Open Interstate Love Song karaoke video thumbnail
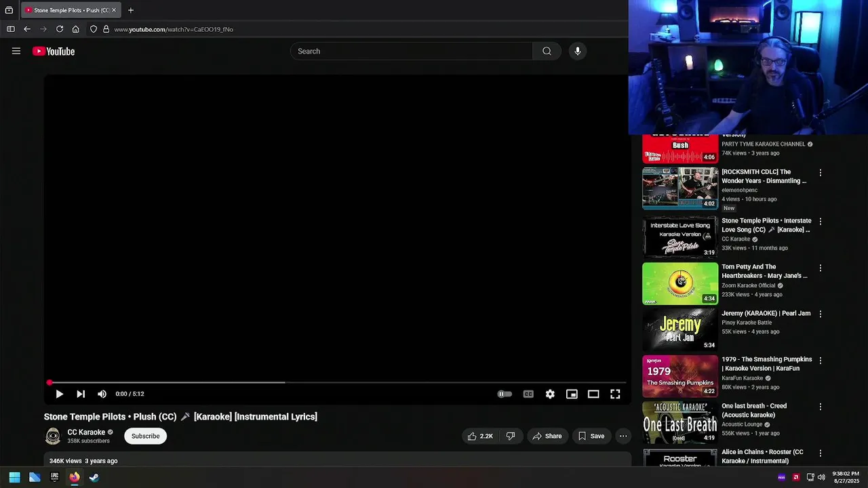Image resolution: width=868 pixels, height=488 pixels. coord(680,237)
